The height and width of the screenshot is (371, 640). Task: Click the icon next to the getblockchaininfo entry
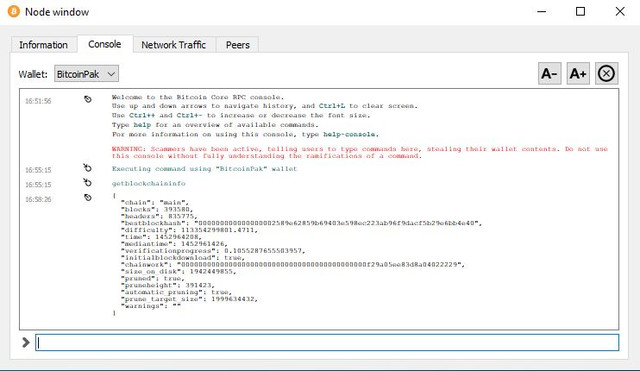pos(87,182)
